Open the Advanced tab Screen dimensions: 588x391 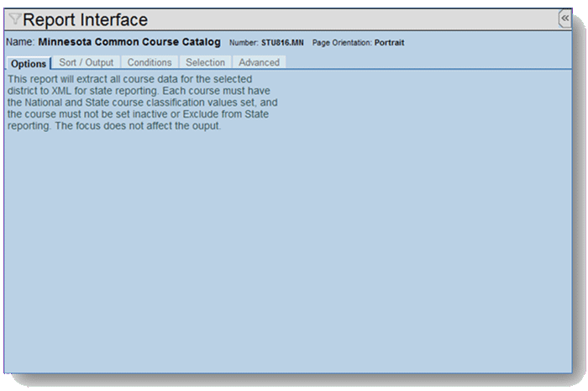(x=259, y=62)
